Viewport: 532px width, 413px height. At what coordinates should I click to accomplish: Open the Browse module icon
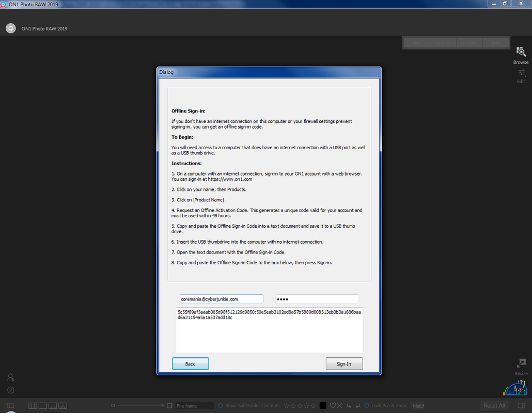point(521,52)
